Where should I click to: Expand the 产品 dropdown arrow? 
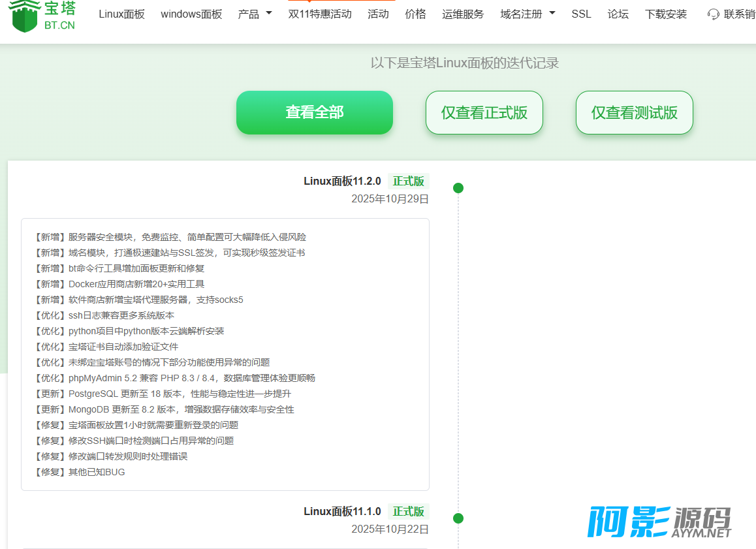click(x=269, y=14)
